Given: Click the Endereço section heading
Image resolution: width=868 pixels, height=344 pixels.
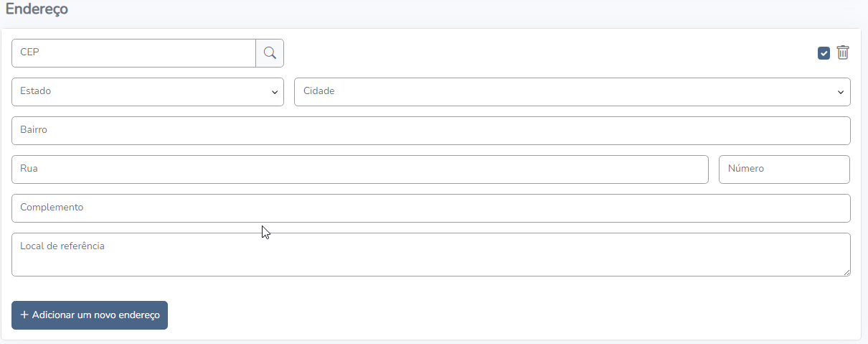Looking at the screenshot, I should pos(37,9).
